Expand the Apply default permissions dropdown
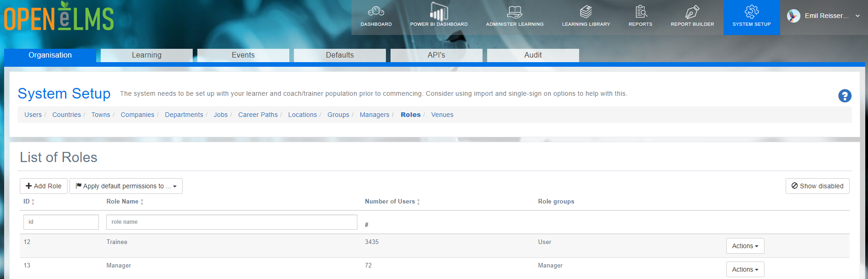The image size is (868, 279). [126, 186]
